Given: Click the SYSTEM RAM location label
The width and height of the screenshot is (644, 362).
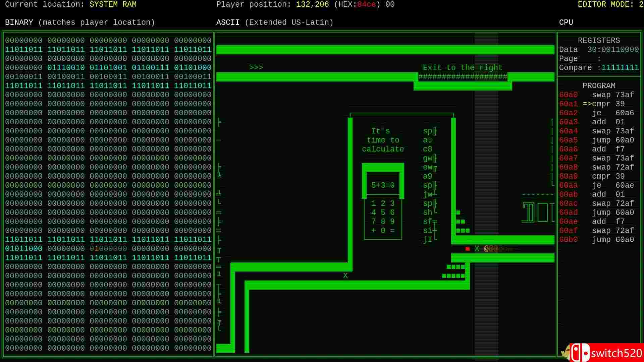Looking at the screenshot, I should point(113,4).
